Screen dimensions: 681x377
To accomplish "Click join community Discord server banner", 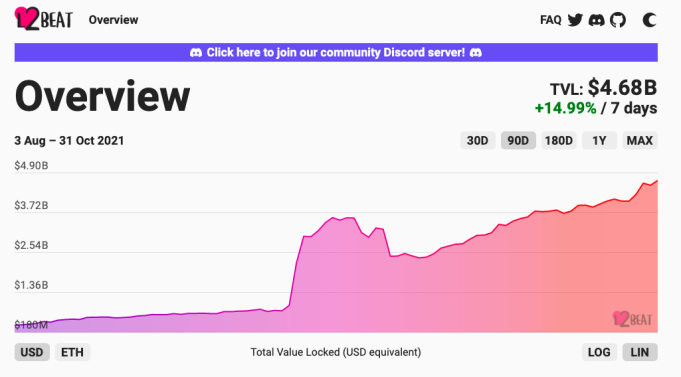I will point(336,53).
